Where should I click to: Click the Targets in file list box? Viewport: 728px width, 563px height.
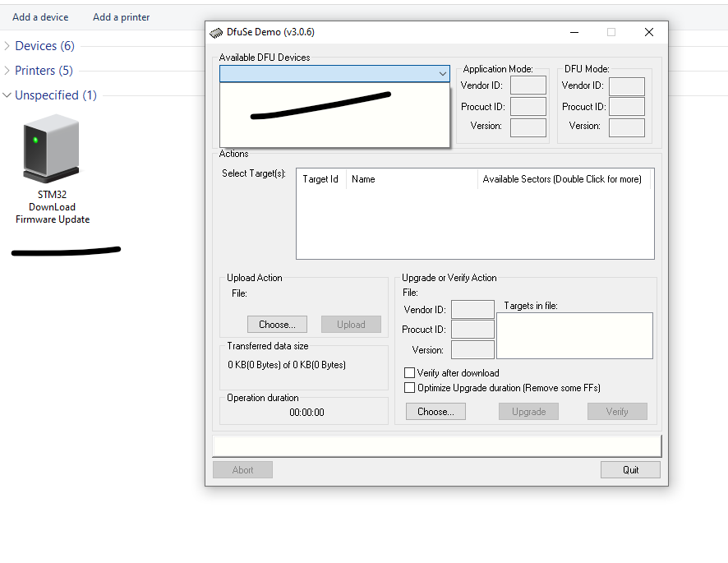[x=575, y=336]
